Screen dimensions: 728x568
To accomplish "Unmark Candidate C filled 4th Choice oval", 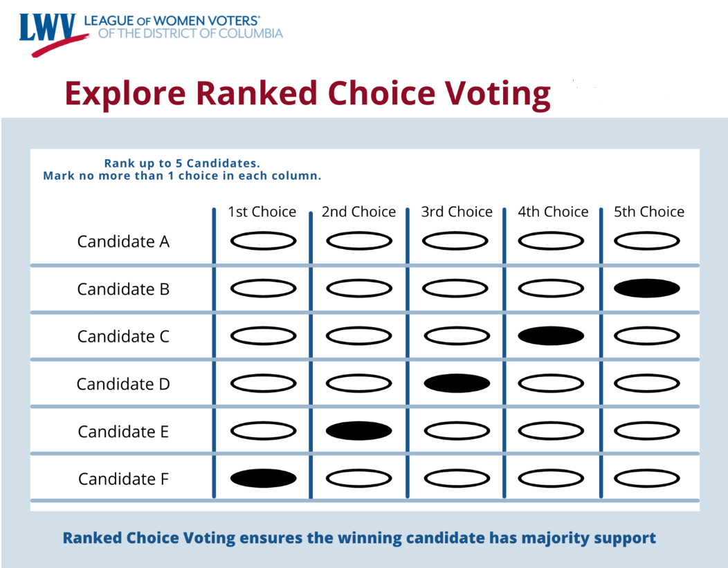I will tap(551, 336).
